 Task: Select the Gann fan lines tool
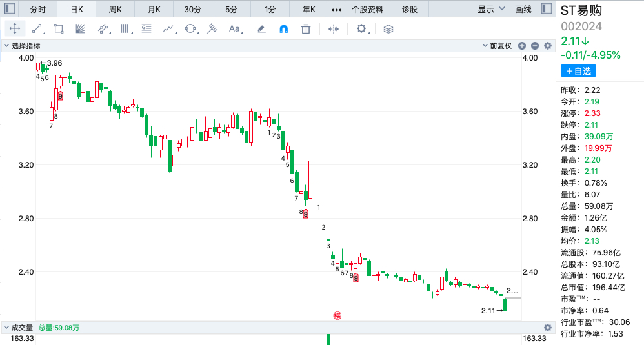click(x=81, y=29)
